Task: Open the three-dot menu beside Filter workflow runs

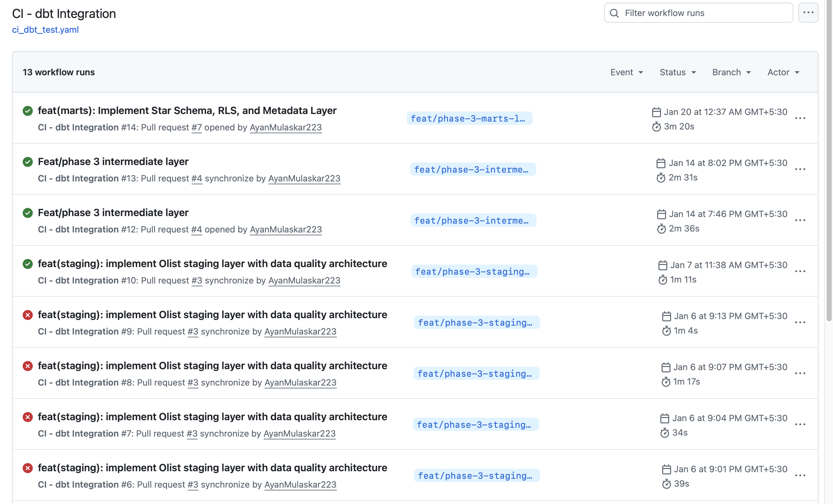Action: click(x=808, y=13)
